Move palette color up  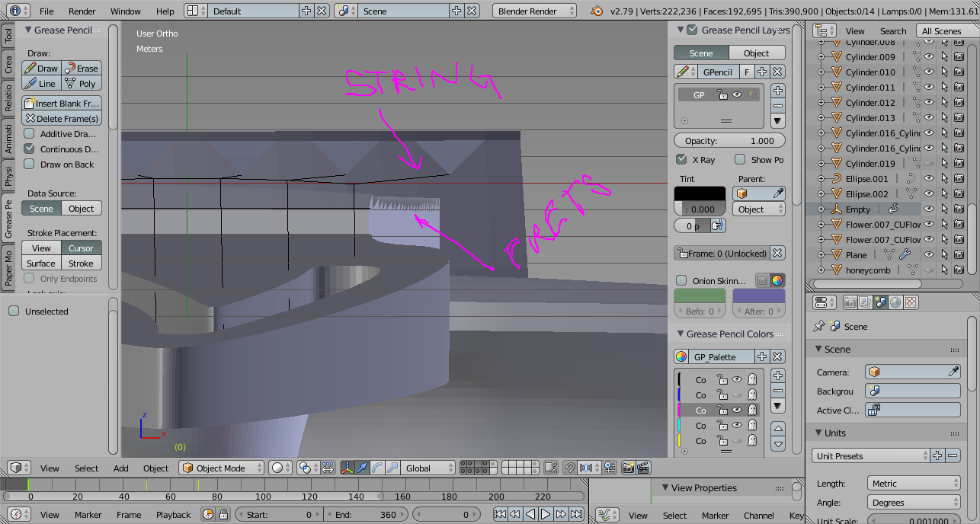[x=778, y=427]
